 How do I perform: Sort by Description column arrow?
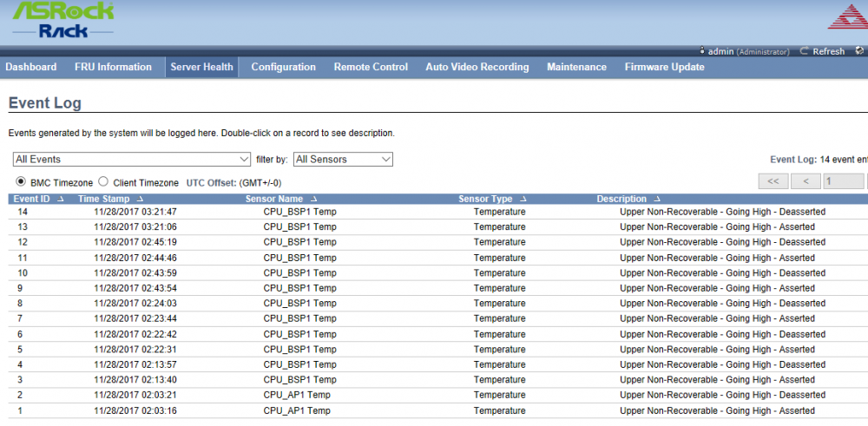point(656,200)
